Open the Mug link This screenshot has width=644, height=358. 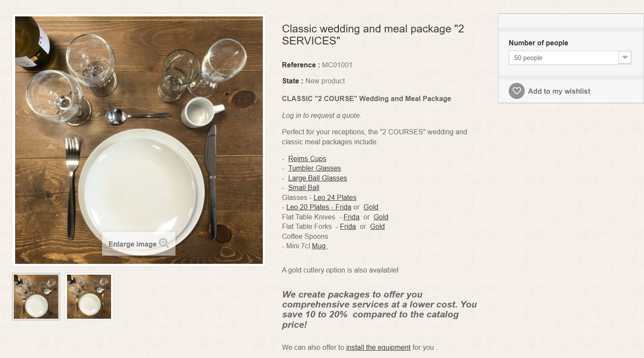319,246
